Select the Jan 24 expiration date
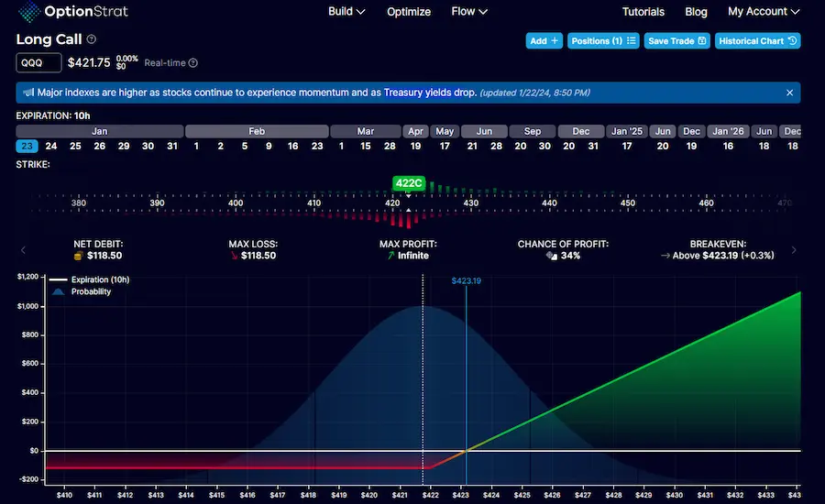This screenshot has width=825, height=504. (51, 146)
